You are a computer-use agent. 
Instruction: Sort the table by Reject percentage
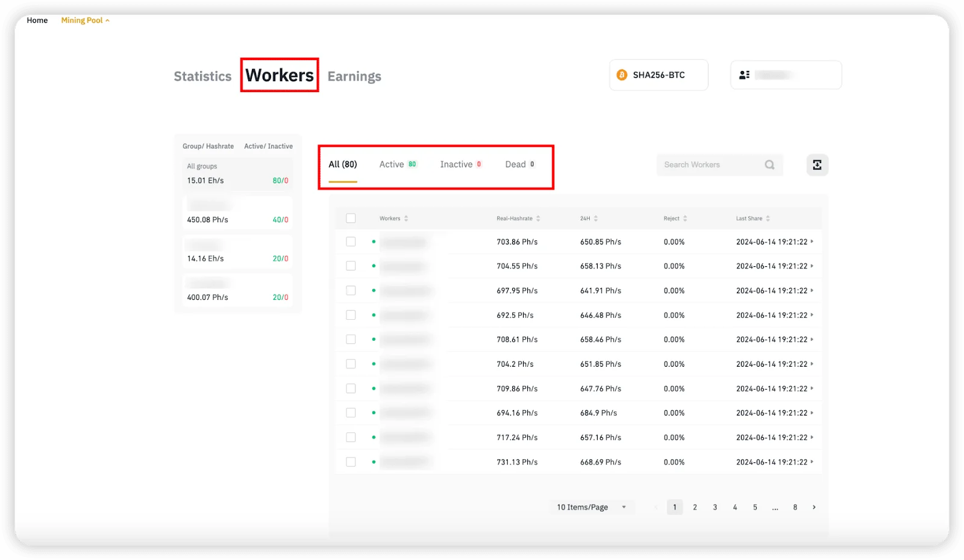tap(686, 218)
